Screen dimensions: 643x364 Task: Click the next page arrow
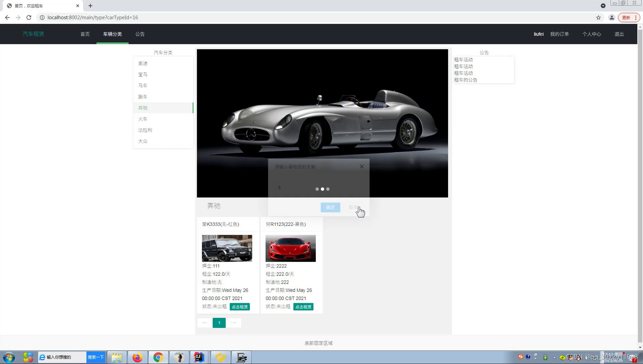coord(233,323)
